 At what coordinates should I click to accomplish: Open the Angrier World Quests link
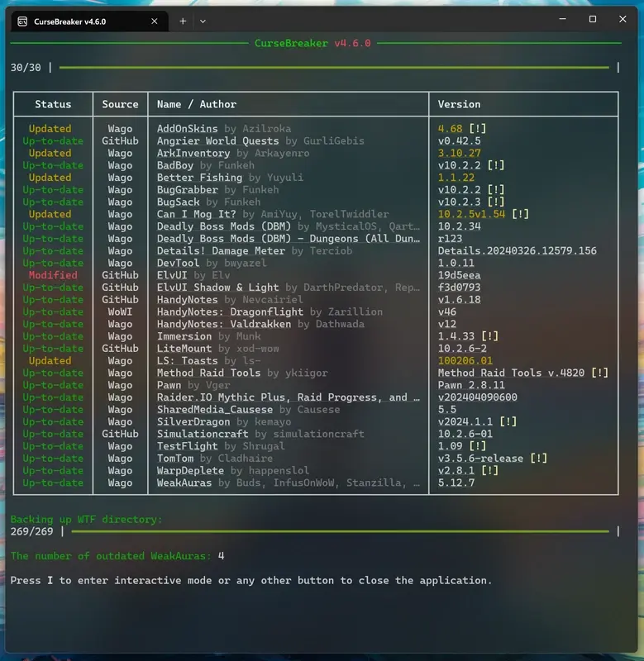pyautogui.click(x=217, y=140)
